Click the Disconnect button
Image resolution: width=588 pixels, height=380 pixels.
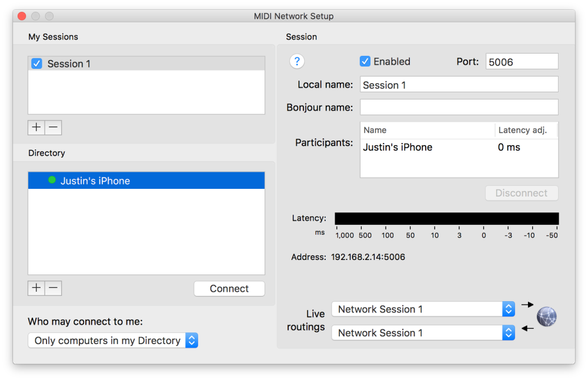pyautogui.click(x=521, y=193)
